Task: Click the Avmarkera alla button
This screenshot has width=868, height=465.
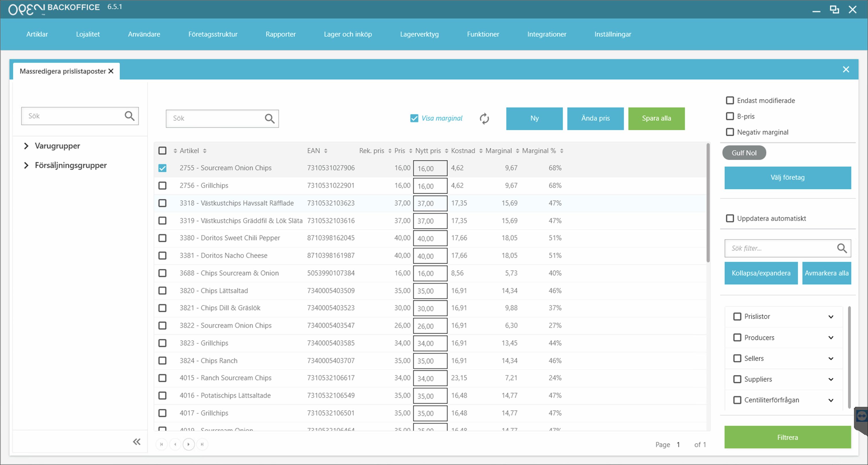Action: [x=827, y=273]
